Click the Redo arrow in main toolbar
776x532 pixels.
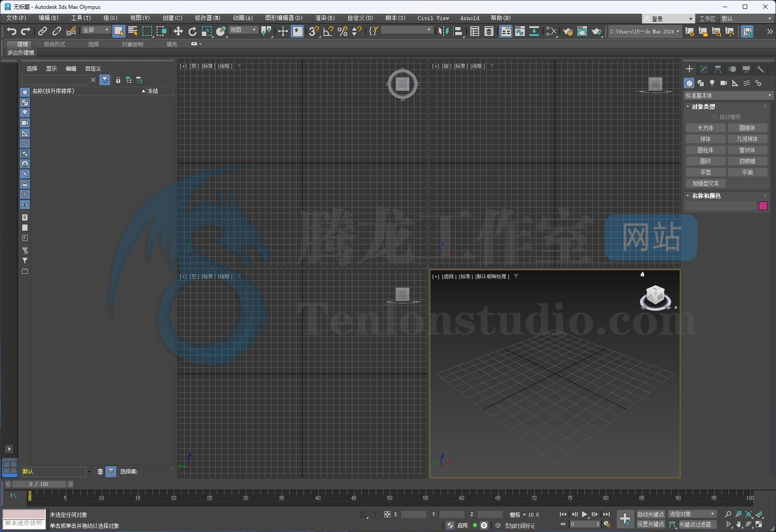26,31
